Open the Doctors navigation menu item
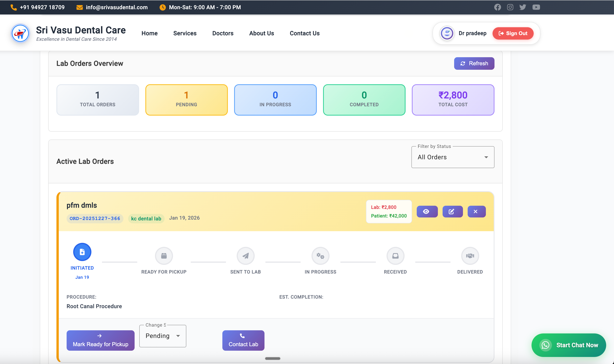 [223, 33]
